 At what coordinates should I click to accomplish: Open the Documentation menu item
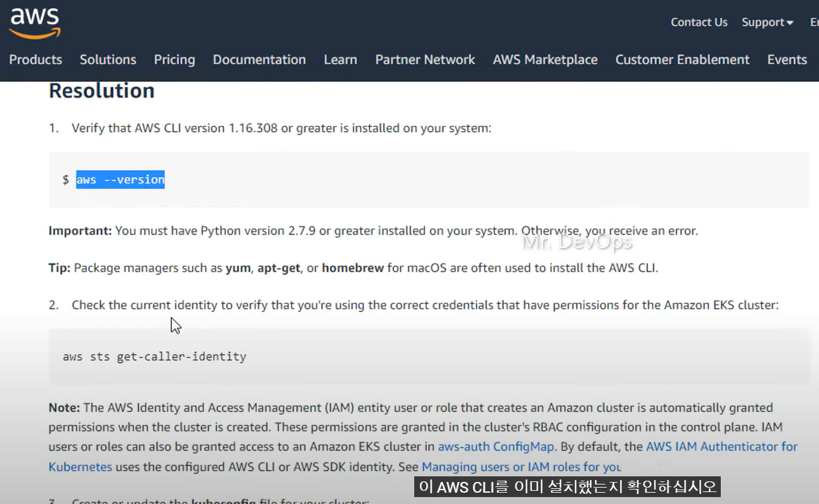point(259,59)
